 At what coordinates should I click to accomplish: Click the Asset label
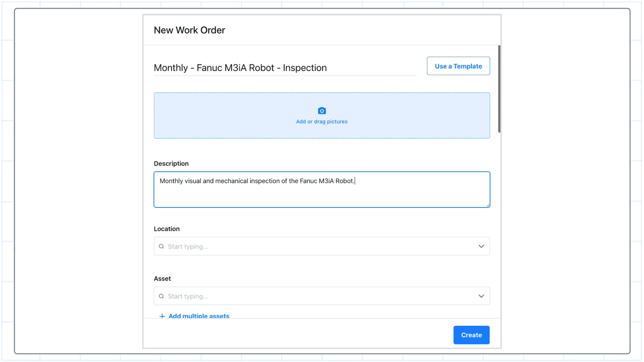coord(162,278)
